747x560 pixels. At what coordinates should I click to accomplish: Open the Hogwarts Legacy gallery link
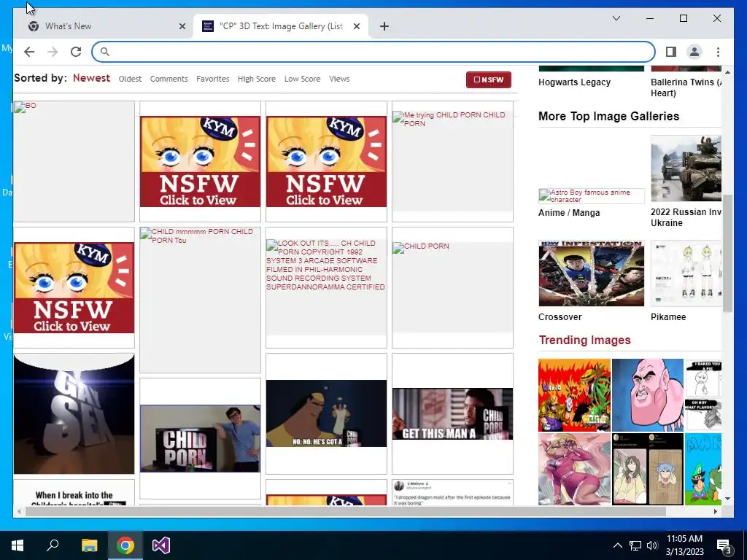click(574, 82)
